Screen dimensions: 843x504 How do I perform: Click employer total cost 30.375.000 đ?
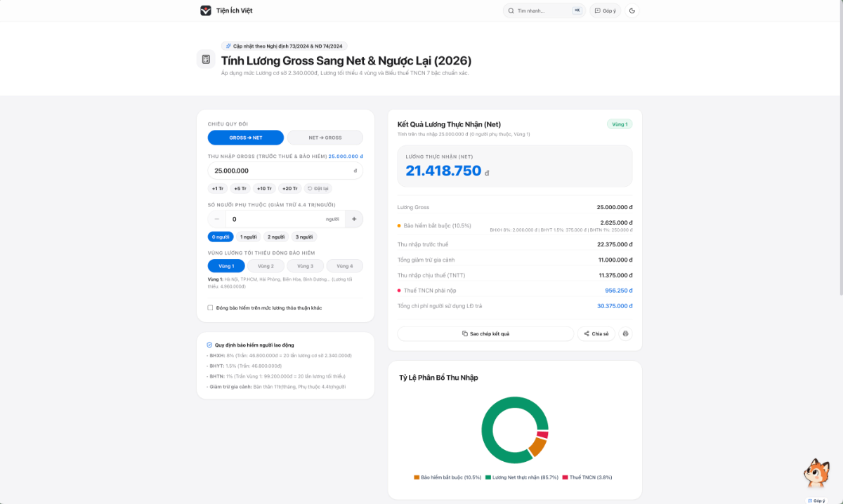coord(615,306)
